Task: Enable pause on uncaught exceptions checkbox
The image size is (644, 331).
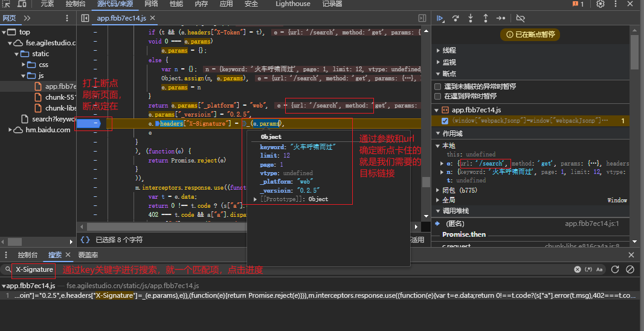Action: [438, 86]
